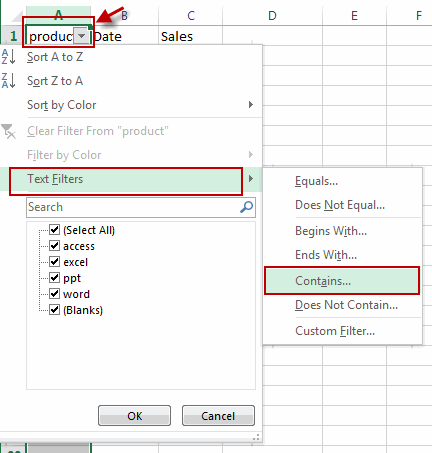Select the Does Not Contain... option
The image size is (432, 453).
342,305
